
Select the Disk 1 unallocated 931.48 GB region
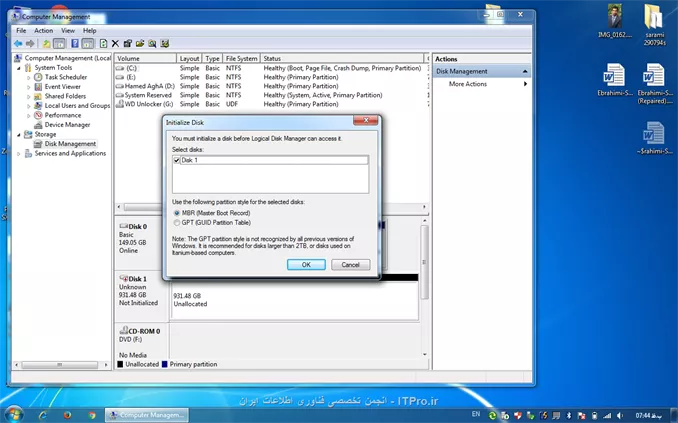[295, 300]
